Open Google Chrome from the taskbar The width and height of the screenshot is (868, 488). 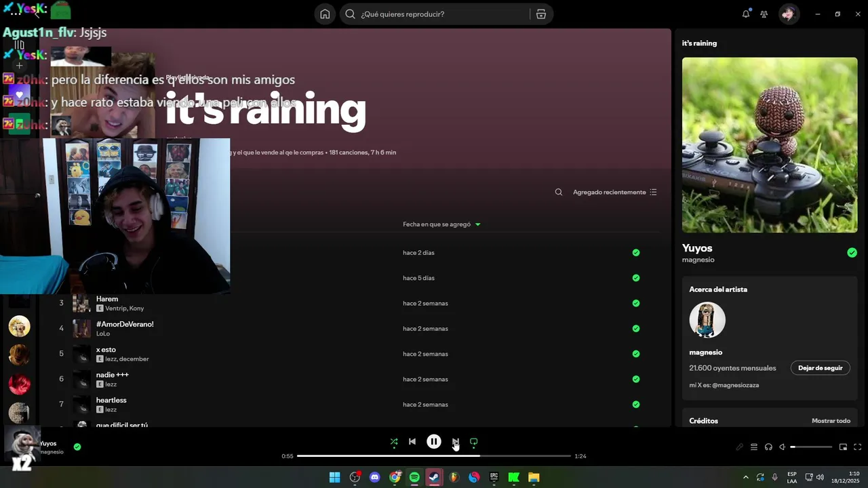[x=395, y=478]
